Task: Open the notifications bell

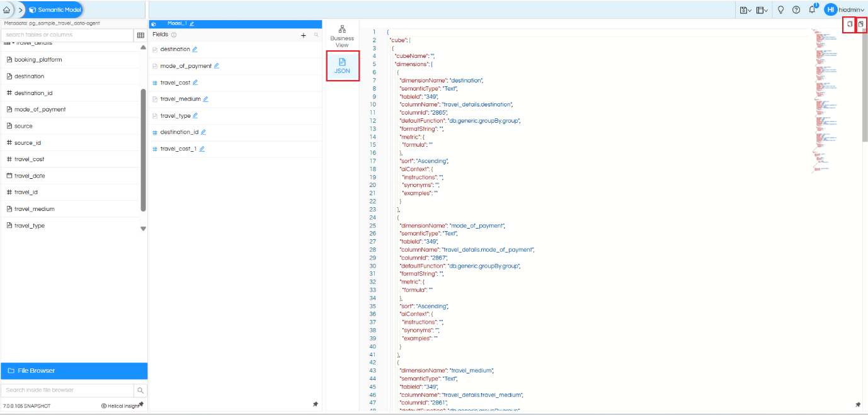Action: click(813, 10)
